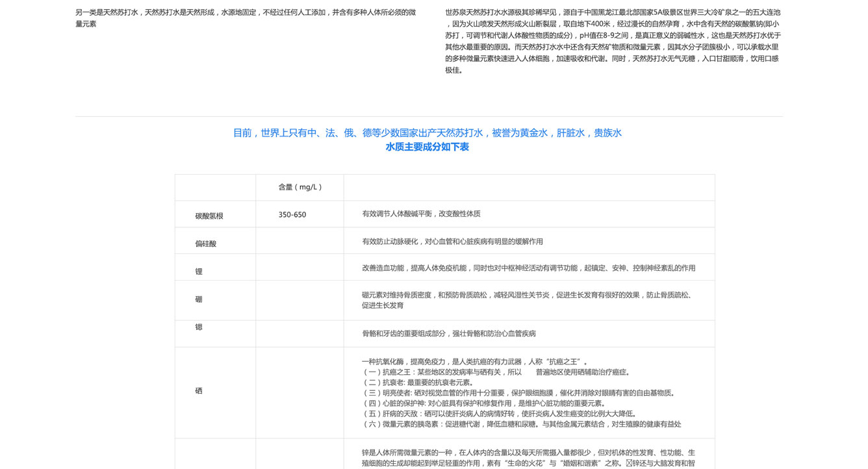Click the 骨骼和牙齿的重要组成部分 description
Screen dimensions: 868x469
(x=449, y=334)
